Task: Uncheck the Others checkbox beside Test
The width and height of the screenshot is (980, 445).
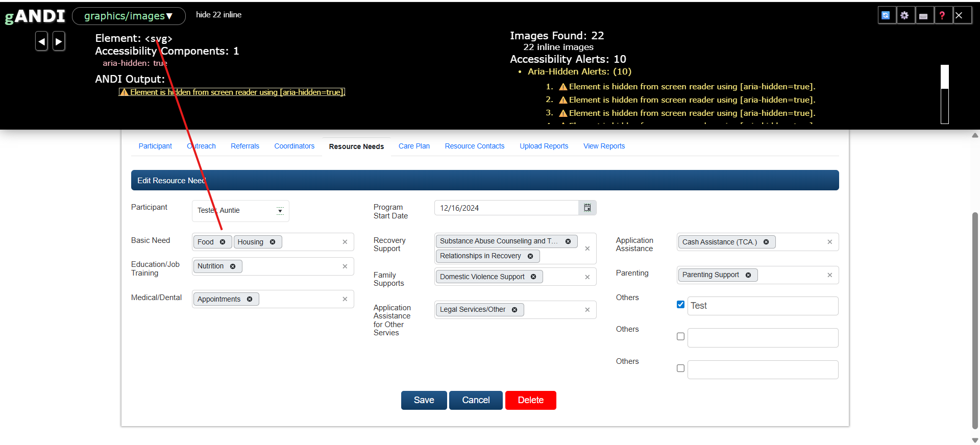Action: [680, 305]
